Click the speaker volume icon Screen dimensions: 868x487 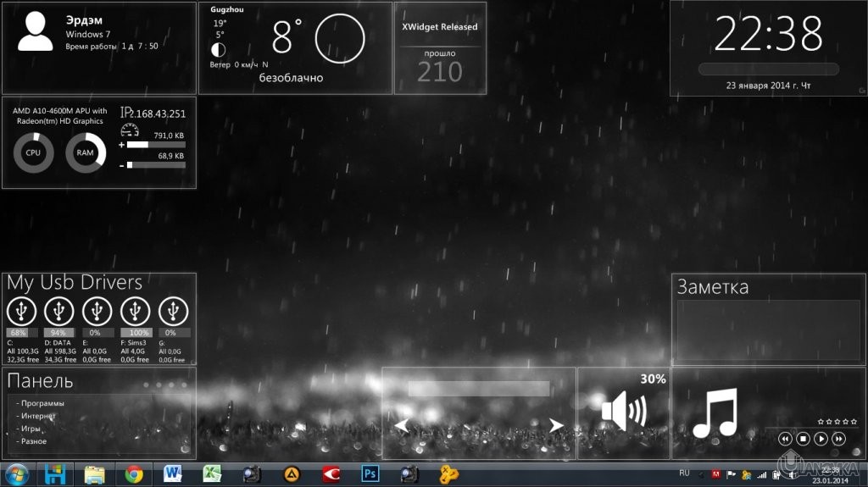pos(623,412)
